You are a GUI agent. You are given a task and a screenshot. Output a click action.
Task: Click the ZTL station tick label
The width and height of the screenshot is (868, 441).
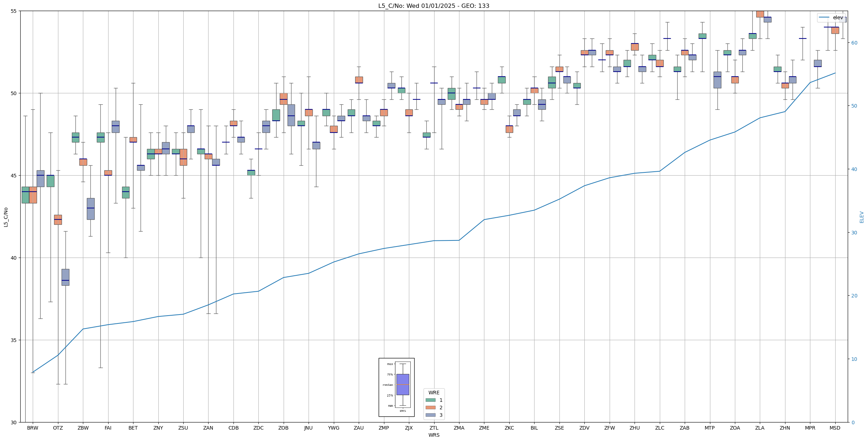(433, 428)
